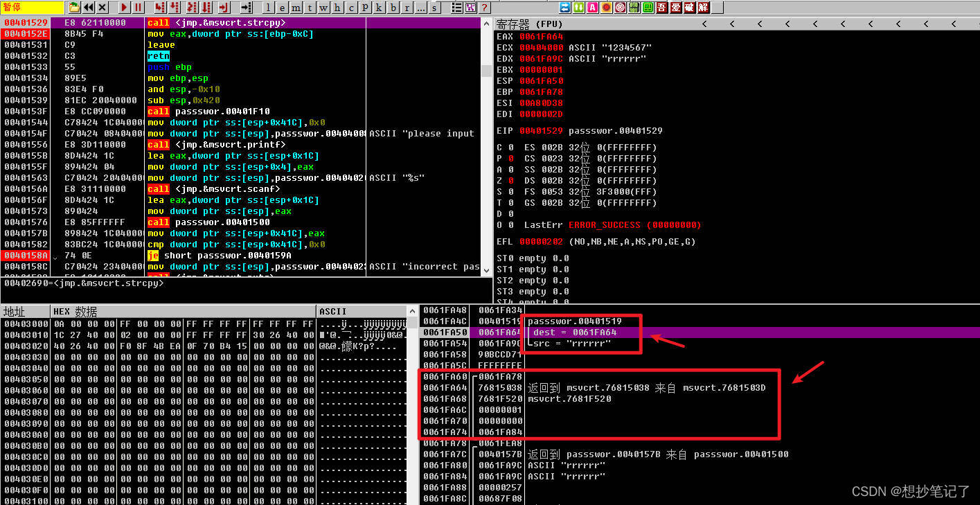
Task: Click the HEX 数据 column header
Action: (183, 312)
